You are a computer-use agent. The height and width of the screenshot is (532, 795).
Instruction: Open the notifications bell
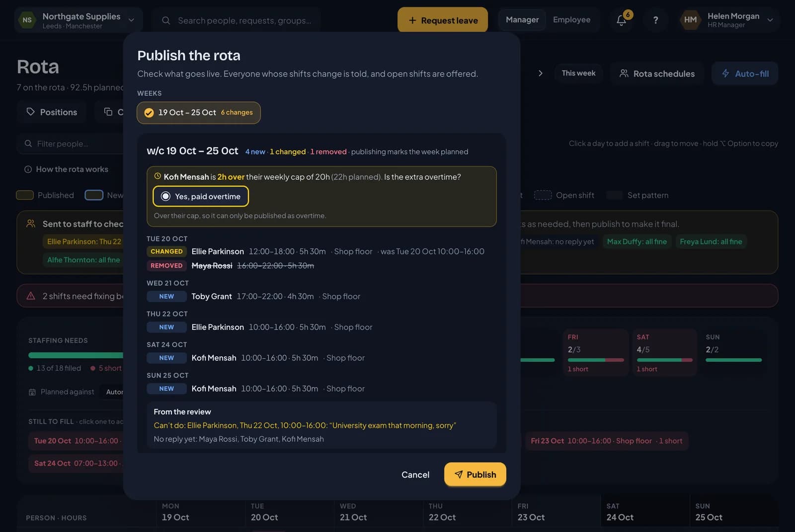click(621, 20)
